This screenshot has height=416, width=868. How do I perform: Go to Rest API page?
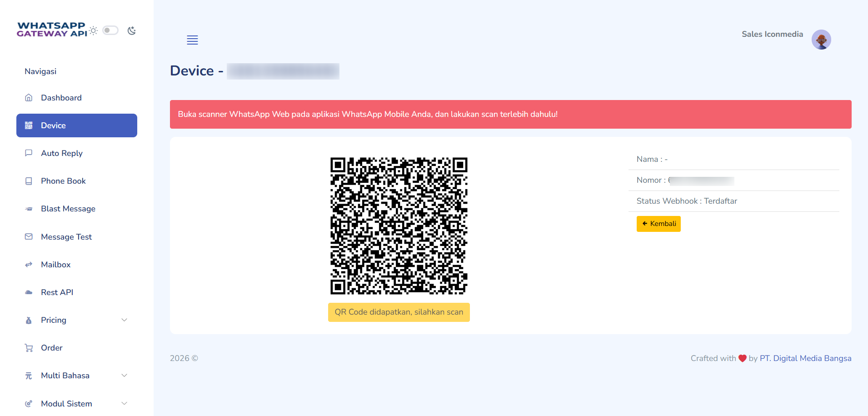click(x=77, y=292)
